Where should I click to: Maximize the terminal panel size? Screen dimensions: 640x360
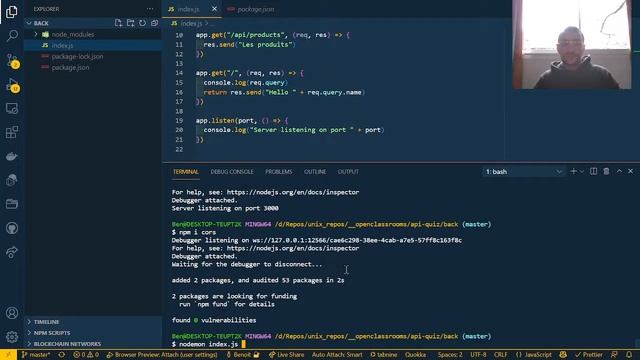(x=619, y=171)
